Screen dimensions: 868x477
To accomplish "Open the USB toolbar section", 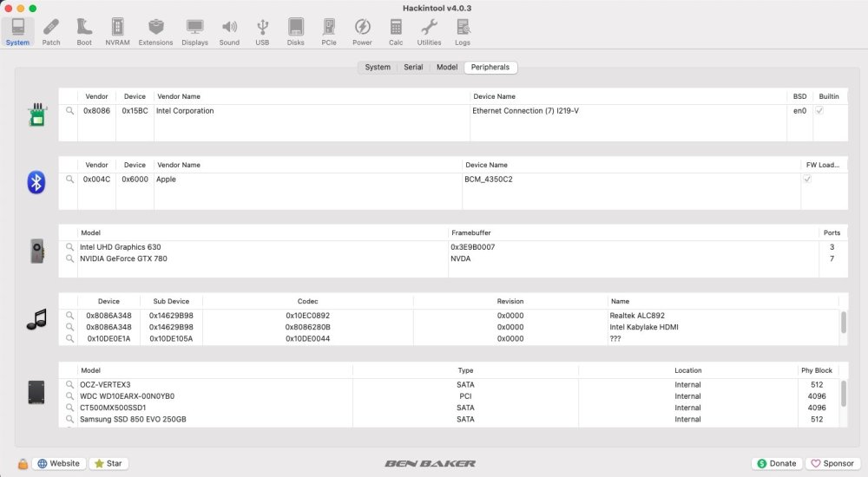I will click(x=262, y=31).
